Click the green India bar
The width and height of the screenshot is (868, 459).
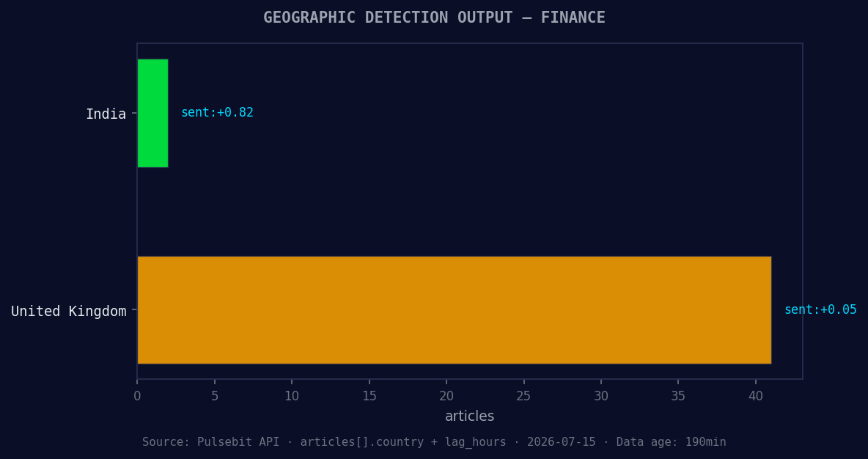tap(152, 113)
